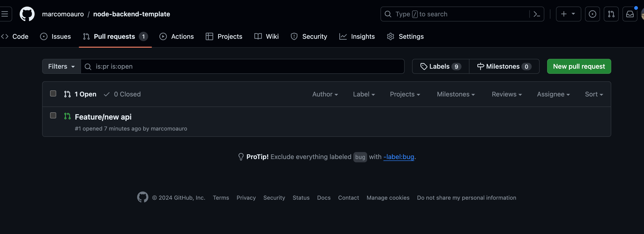Open the Labels 9 button
Image resolution: width=644 pixels, height=234 pixels.
[x=440, y=66]
